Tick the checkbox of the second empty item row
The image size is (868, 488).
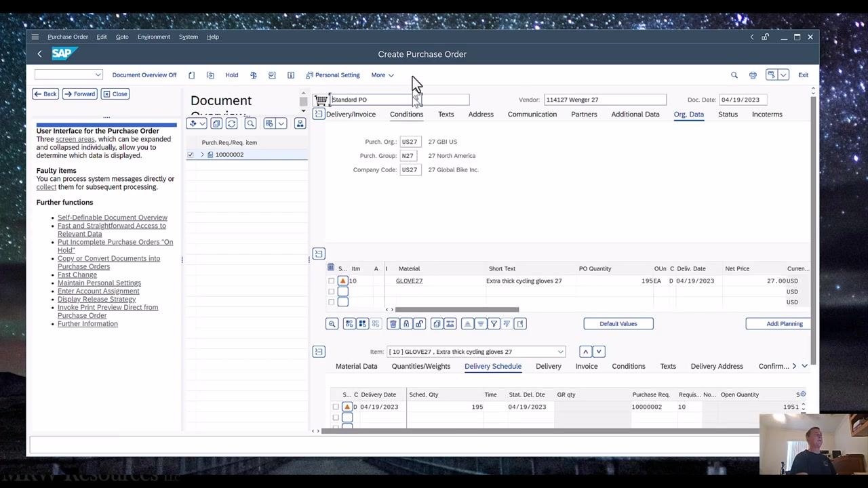[331, 291]
